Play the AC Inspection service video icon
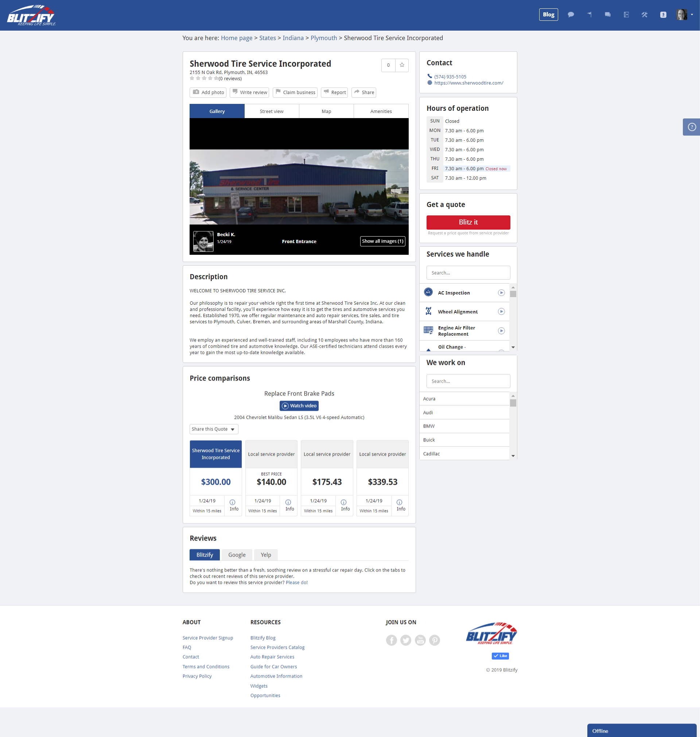 coord(501,293)
